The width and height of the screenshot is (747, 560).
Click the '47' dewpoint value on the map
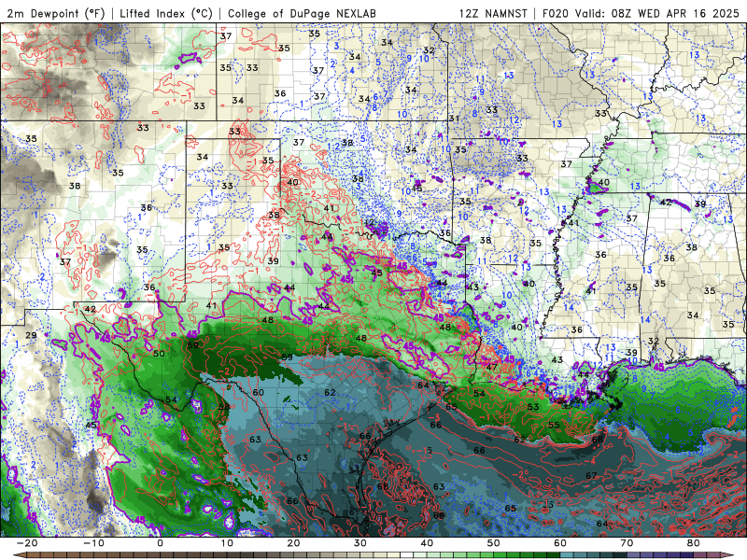pyautogui.click(x=492, y=367)
